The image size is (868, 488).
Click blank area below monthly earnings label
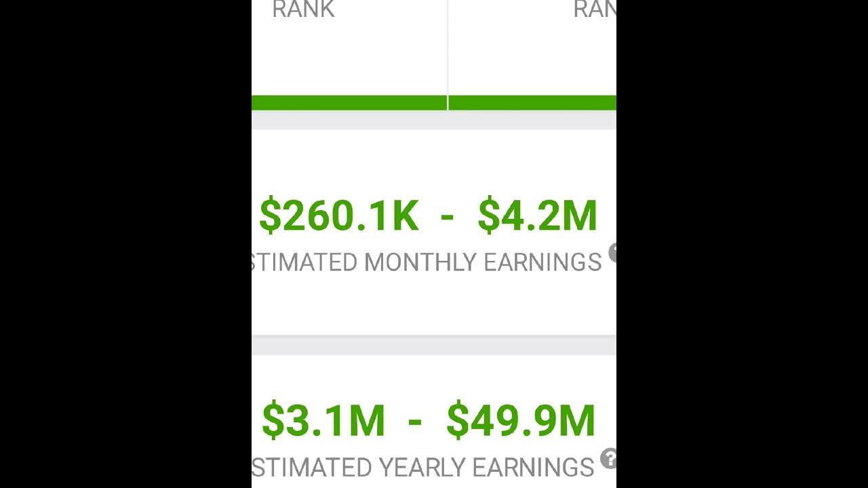[x=434, y=305]
